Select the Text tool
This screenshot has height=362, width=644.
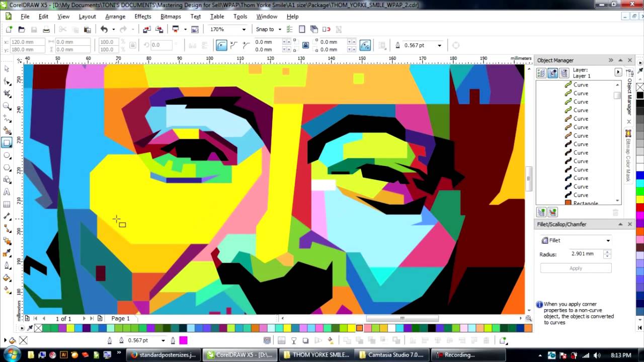point(7,192)
